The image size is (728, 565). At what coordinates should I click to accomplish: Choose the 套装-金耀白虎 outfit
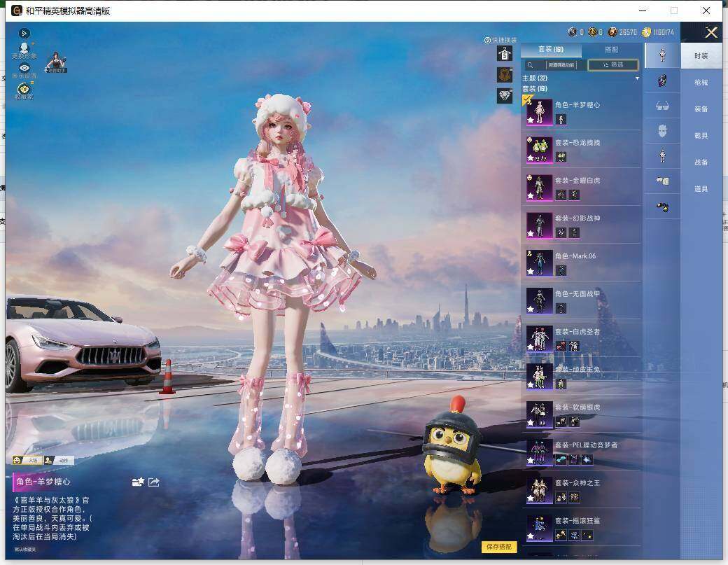click(x=581, y=187)
